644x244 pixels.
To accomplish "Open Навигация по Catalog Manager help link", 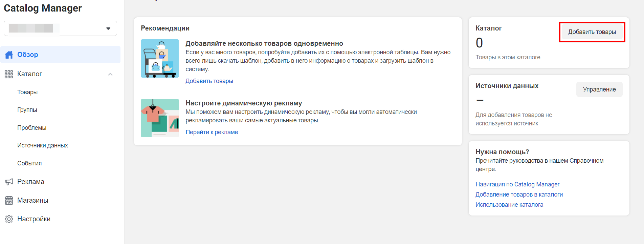I will (x=517, y=184).
